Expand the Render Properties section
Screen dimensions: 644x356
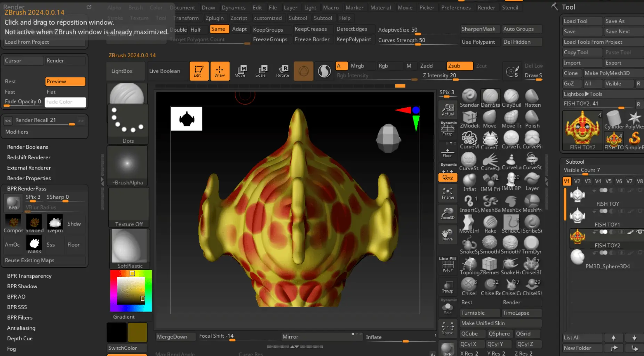tap(29, 178)
